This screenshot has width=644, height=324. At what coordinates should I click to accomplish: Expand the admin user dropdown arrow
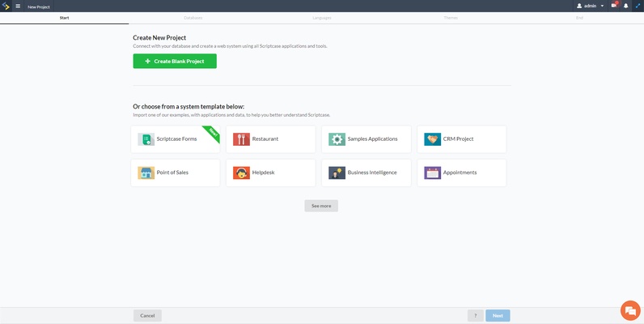tap(602, 6)
